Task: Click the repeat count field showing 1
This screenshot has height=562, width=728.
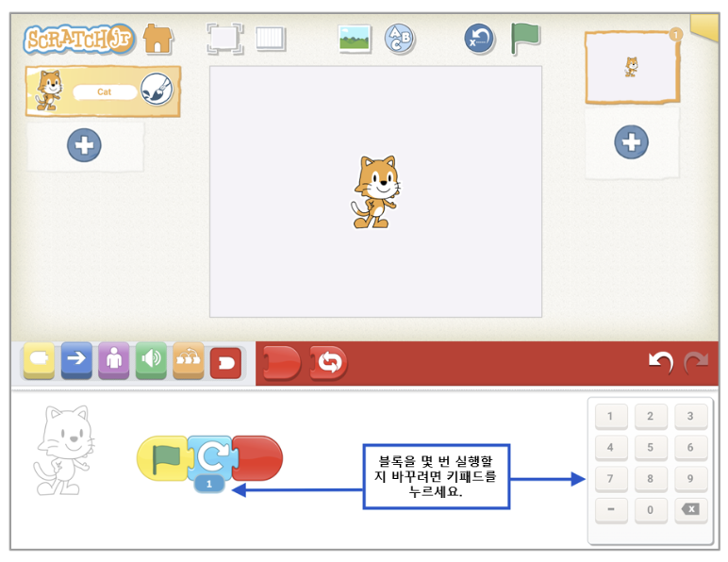Action: click(x=208, y=484)
